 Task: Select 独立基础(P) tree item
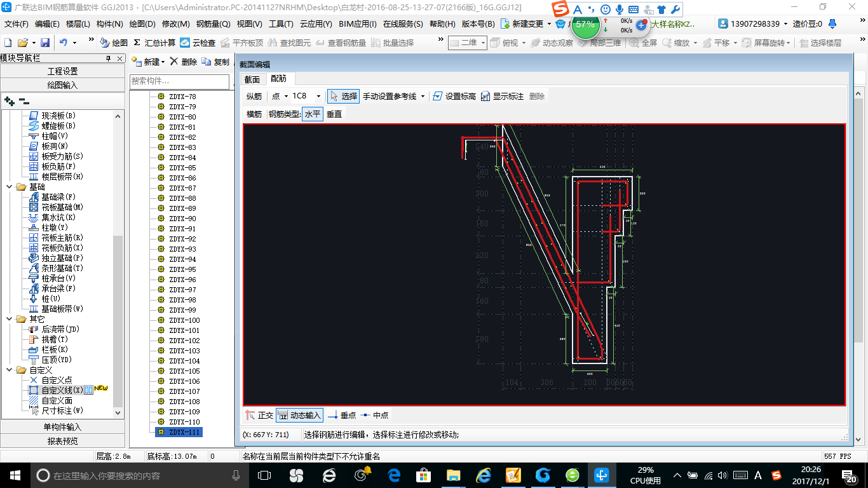pos(56,258)
